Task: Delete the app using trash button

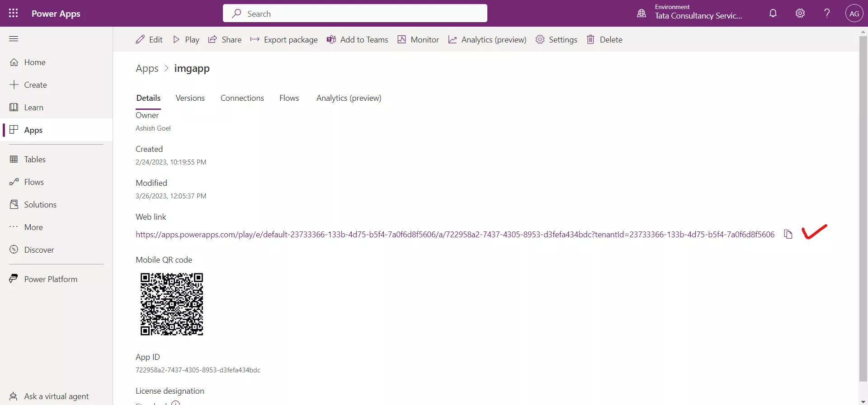Action: click(604, 40)
